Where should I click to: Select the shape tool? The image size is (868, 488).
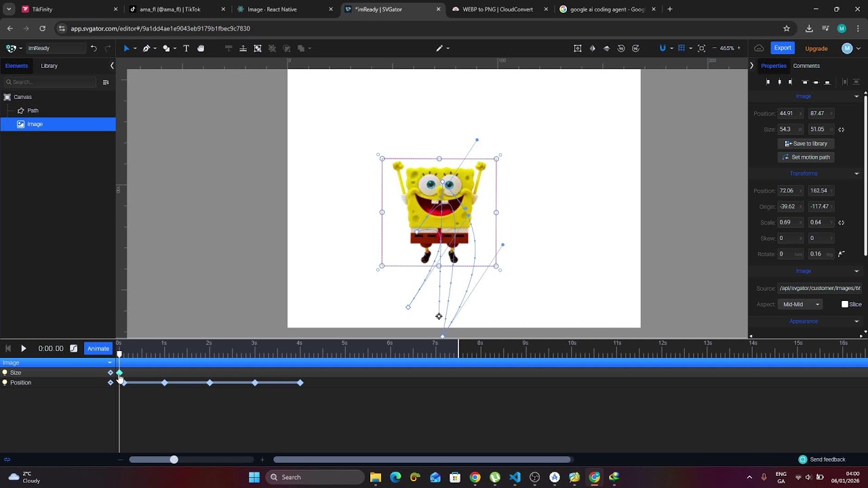165,48
